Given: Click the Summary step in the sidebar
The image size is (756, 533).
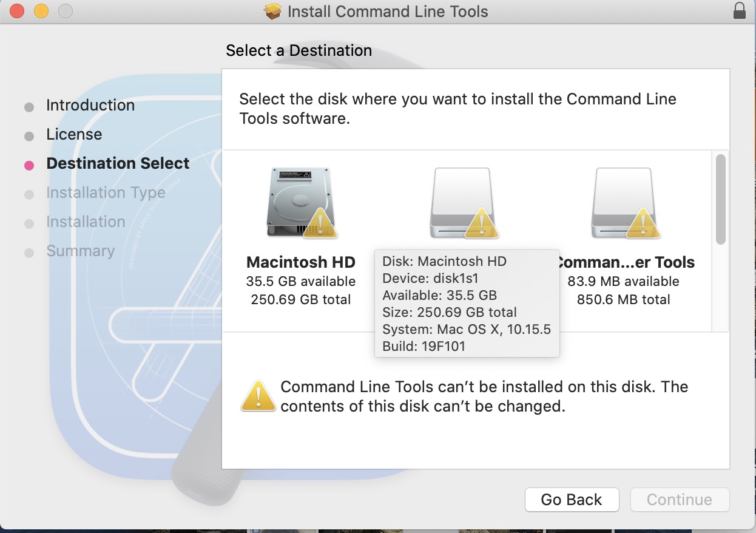Looking at the screenshot, I should tap(80, 251).
